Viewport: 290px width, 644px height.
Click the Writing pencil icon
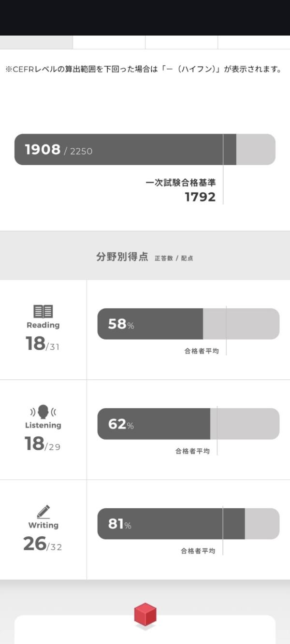pos(43,511)
